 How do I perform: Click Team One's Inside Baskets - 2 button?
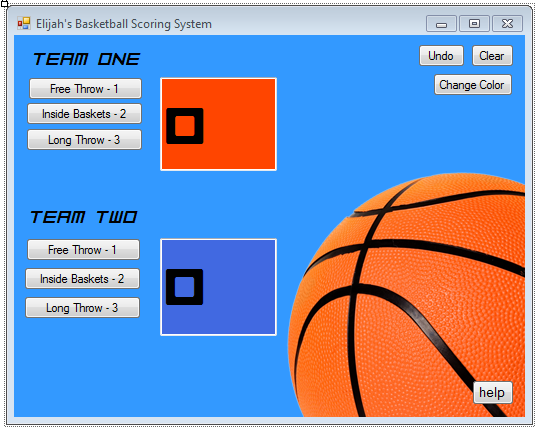tap(84, 114)
